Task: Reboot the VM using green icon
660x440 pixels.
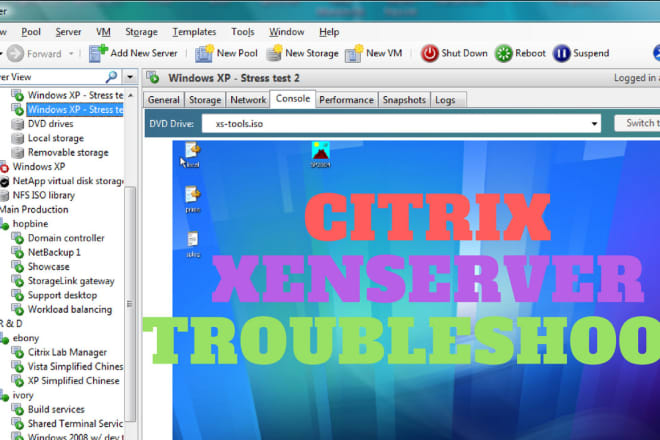Action: (503, 53)
